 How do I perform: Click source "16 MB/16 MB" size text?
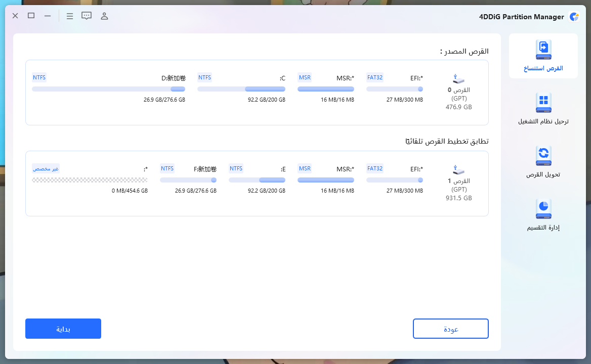coord(337,100)
